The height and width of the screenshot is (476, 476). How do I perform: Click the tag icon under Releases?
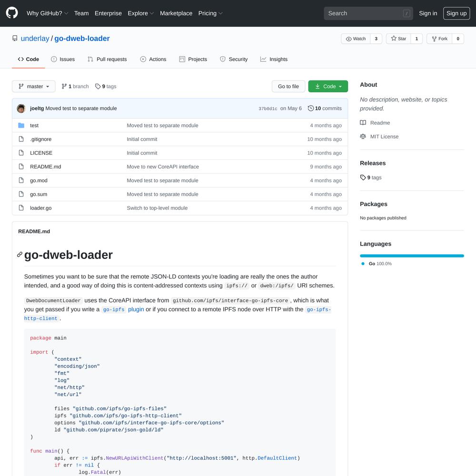(363, 178)
